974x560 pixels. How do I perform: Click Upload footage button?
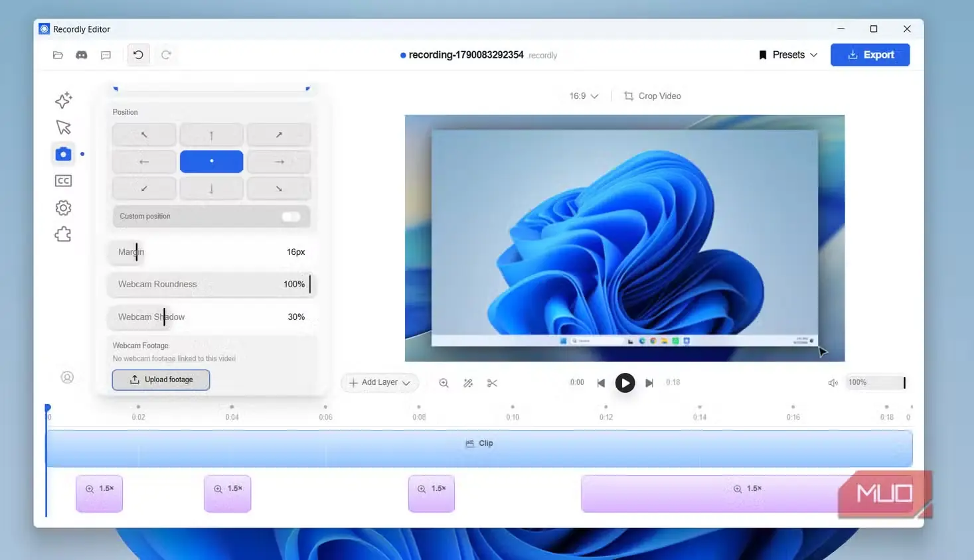(161, 380)
